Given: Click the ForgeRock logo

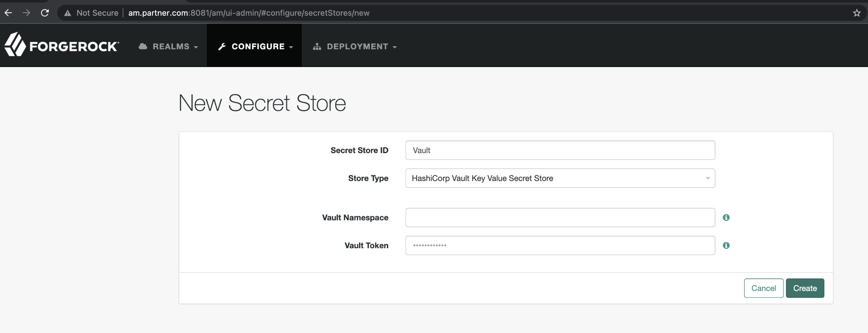Looking at the screenshot, I should click(62, 45).
